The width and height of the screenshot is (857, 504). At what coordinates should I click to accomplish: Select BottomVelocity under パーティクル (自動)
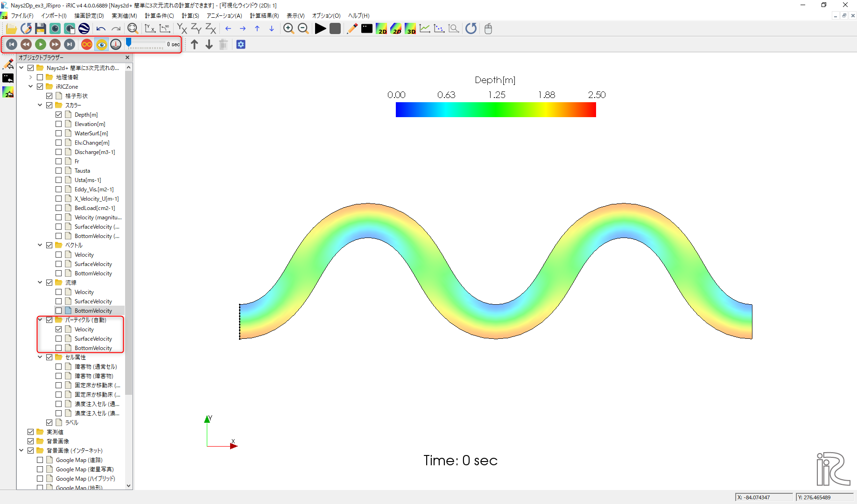point(93,348)
